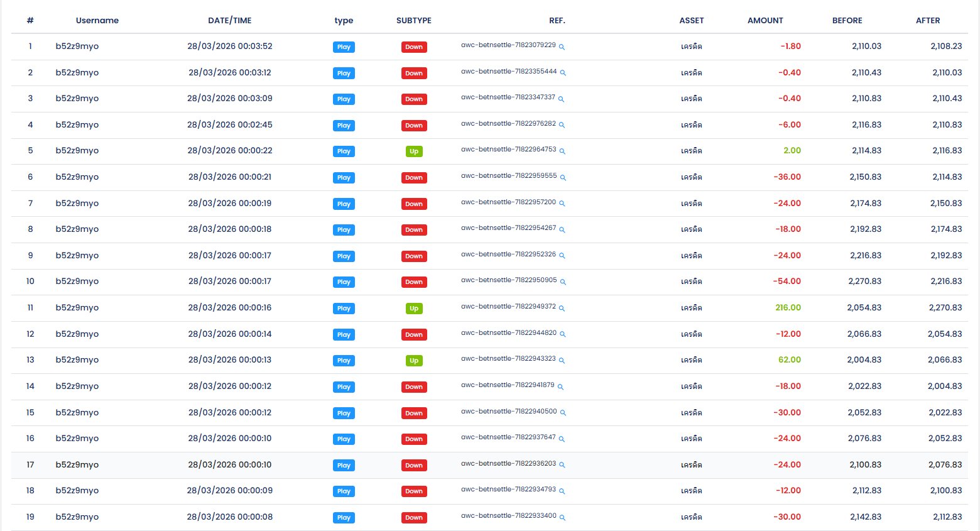Click the Play badge in row 1

[x=344, y=47]
